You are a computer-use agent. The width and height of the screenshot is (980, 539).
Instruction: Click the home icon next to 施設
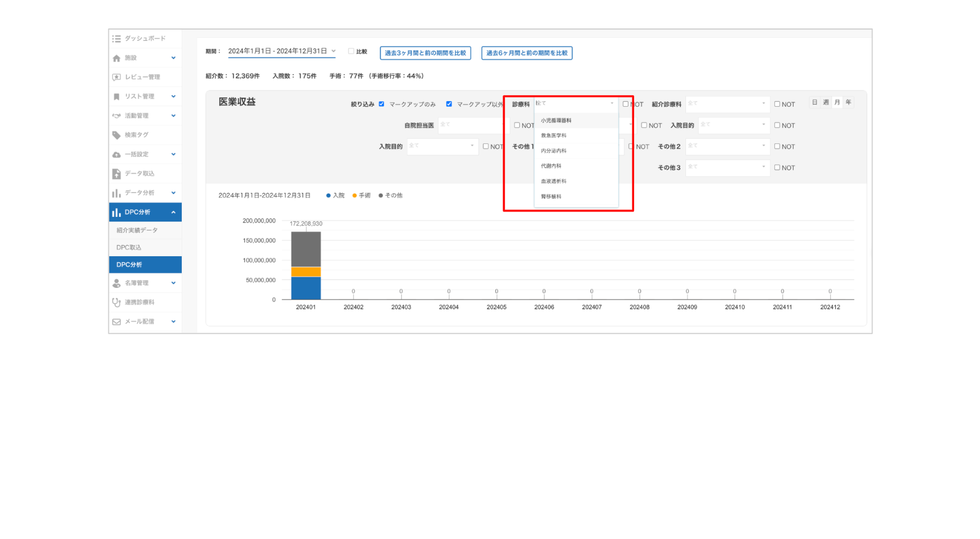(x=116, y=58)
